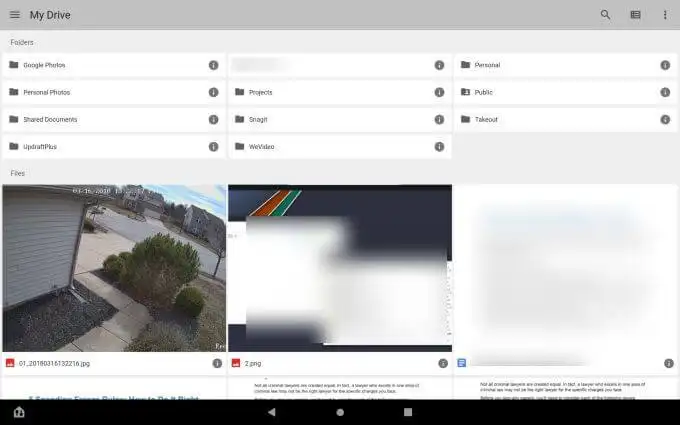Switch to list view layout
This screenshot has width=680, height=425.
(x=635, y=15)
